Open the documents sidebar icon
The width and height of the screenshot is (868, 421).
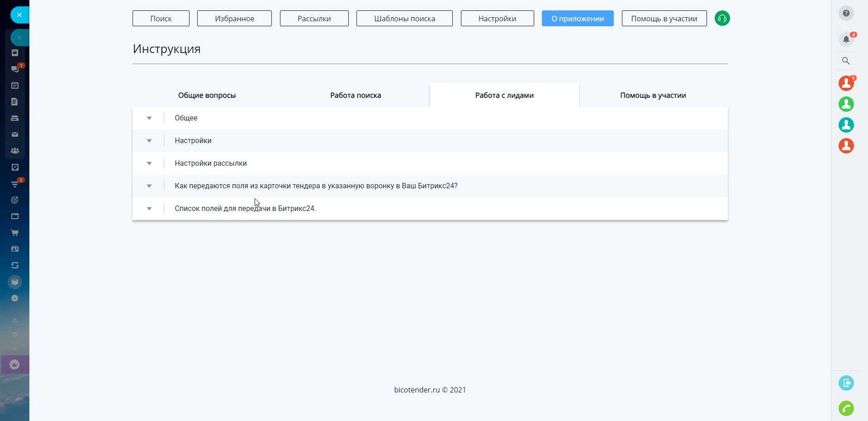(x=15, y=102)
